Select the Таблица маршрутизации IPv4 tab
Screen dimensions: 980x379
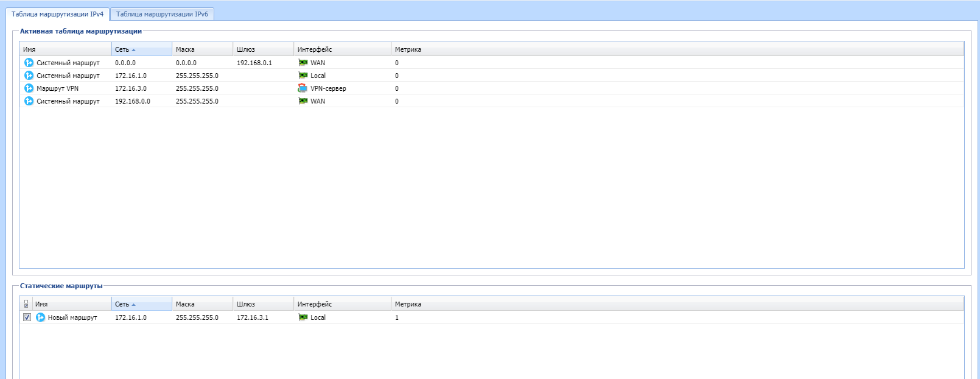click(x=57, y=14)
